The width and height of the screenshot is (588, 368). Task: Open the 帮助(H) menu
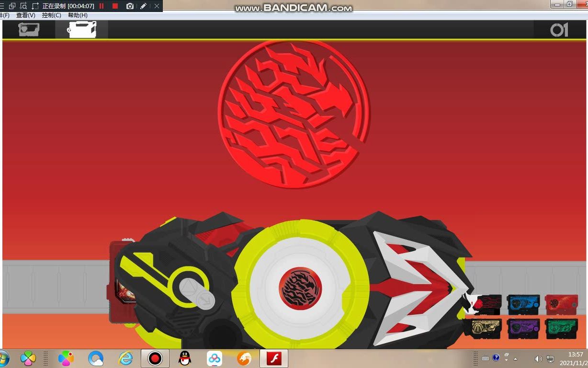(78, 15)
